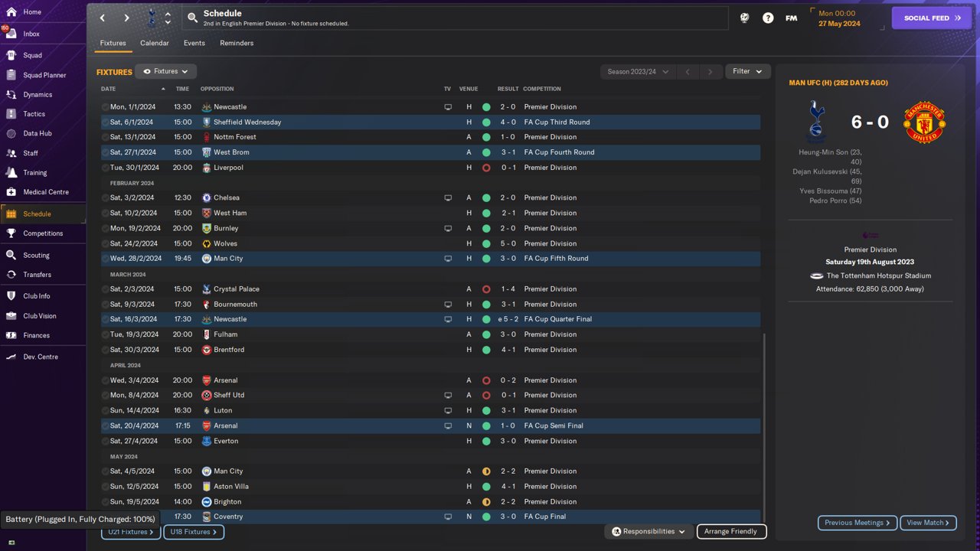The height and width of the screenshot is (551, 980).
Task: Click the FA Cup Semi Final competition text
Action: [x=554, y=425]
